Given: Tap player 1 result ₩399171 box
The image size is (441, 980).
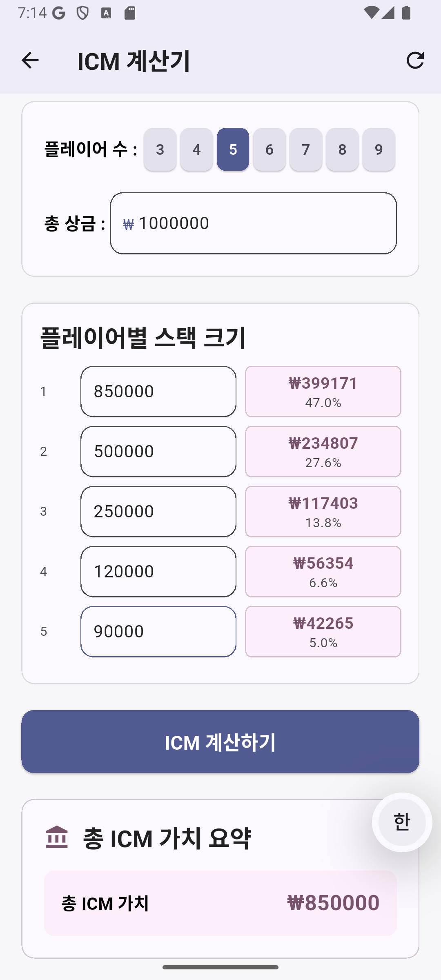Looking at the screenshot, I should pyautogui.click(x=323, y=392).
